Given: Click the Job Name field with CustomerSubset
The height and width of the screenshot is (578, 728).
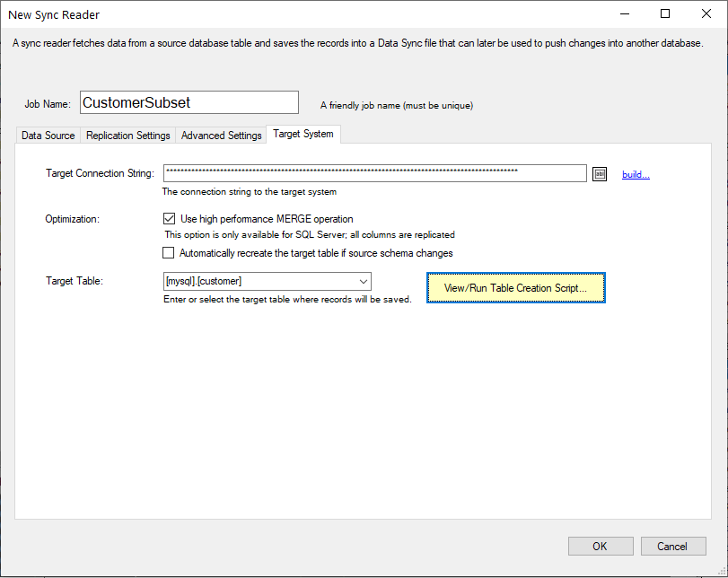Looking at the screenshot, I should [189, 103].
